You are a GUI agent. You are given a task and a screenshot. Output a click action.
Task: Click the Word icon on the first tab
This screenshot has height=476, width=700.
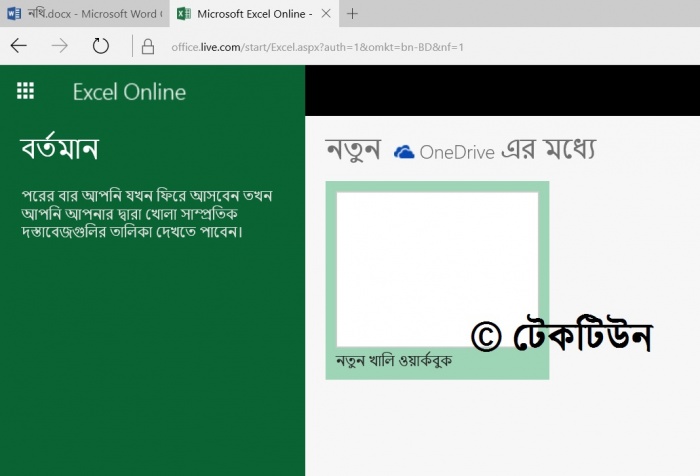click(14, 14)
